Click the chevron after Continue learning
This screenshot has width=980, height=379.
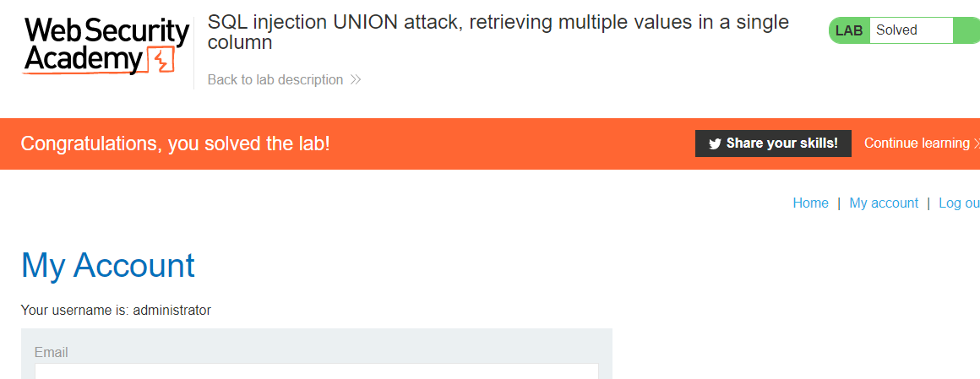click(976, 143)
